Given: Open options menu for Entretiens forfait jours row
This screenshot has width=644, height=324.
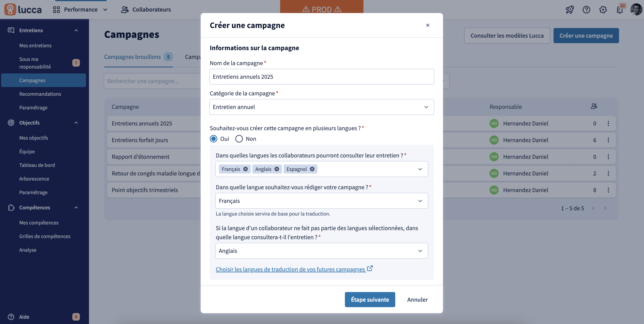Looking at the screenshot, I should 608,140.
